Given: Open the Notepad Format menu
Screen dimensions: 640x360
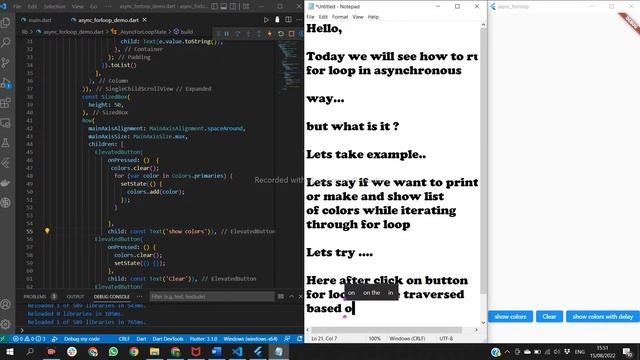Looking at the screenshot, I should point(340,17).
